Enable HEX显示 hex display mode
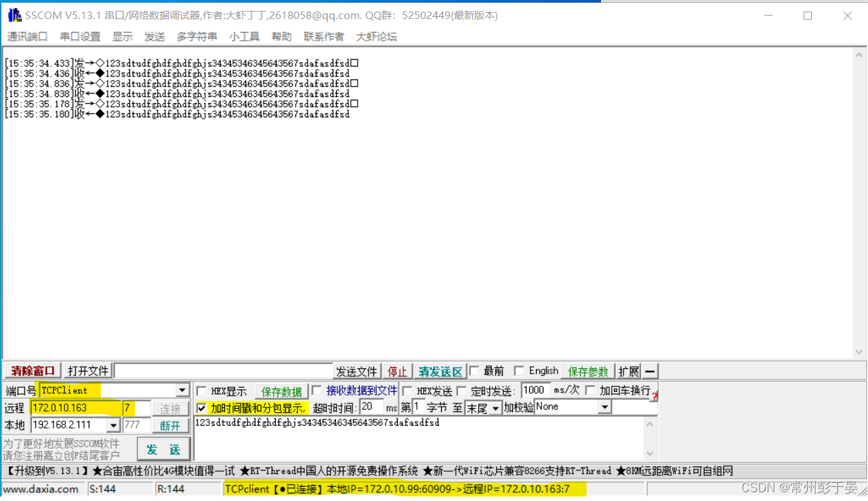This screenshot has height=501, width=868. pos(201,390)
